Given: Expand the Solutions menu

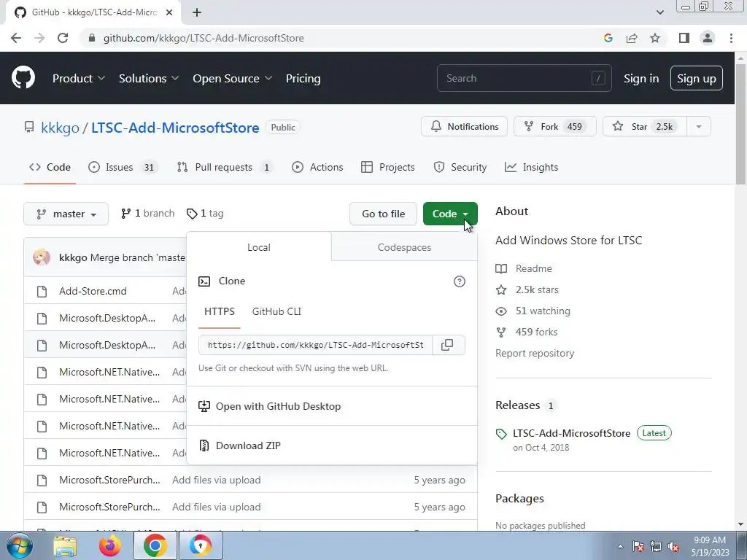Looking at the screenshot, I should coord(149,79).
